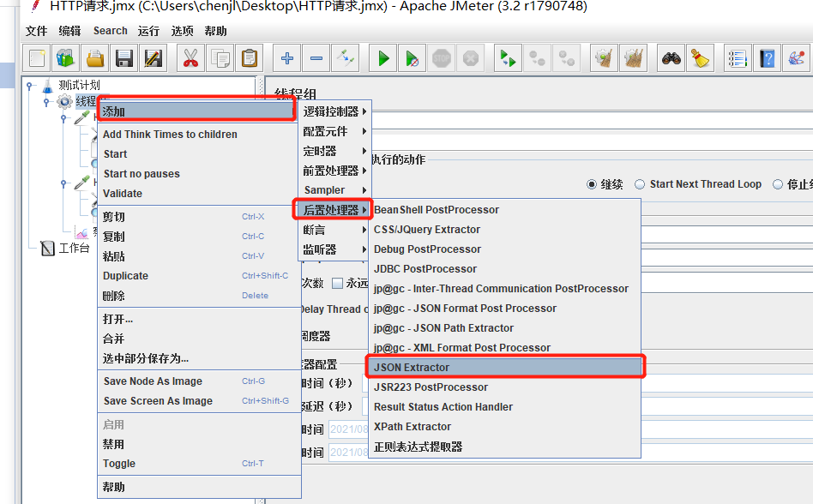Open the 帮助 menu bar item
Viewport: 813px width, 504px height.
215,31
